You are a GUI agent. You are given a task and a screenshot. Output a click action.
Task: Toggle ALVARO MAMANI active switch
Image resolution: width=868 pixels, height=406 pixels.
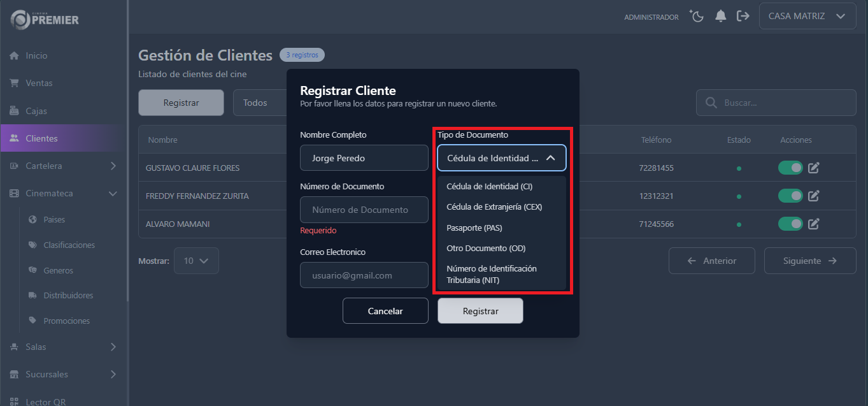[790, 224]
